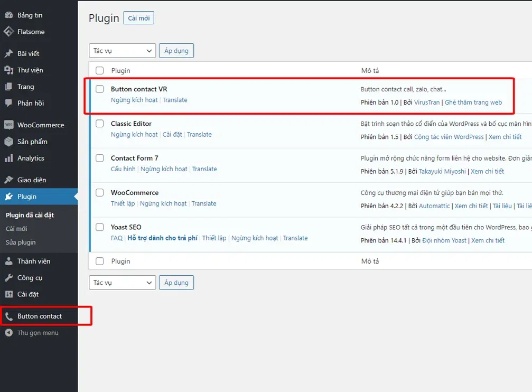The width and height of the screenshot is (532, 392).
Task: Click the Bài viết pin icon
Action: point(9,54)
